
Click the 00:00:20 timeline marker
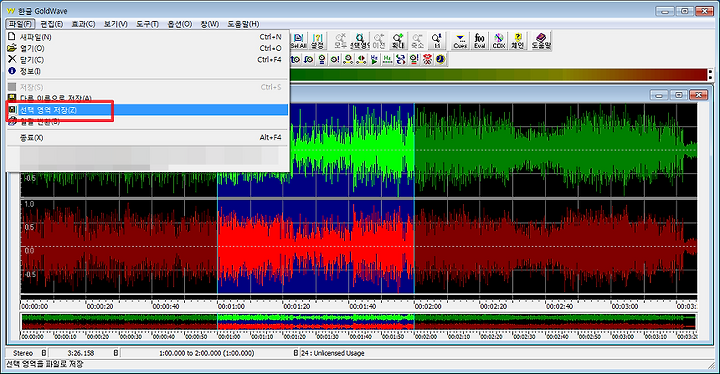pyautogui.click(x=100, y=306)
